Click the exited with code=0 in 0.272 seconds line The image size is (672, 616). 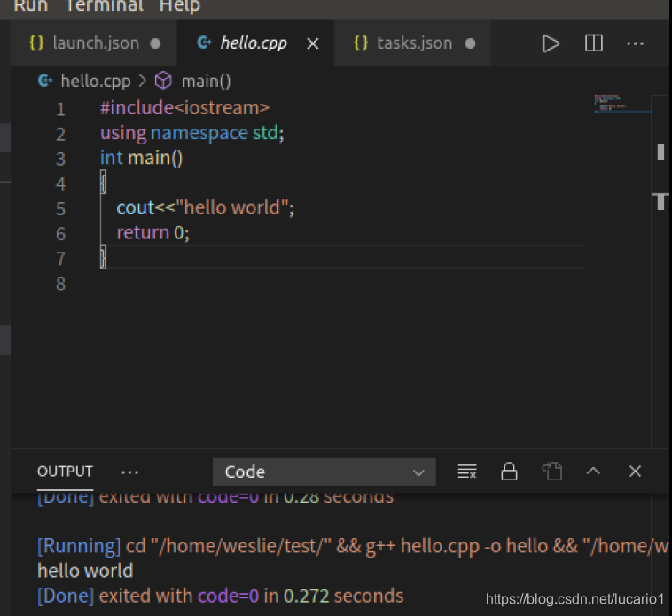[220, 596]
